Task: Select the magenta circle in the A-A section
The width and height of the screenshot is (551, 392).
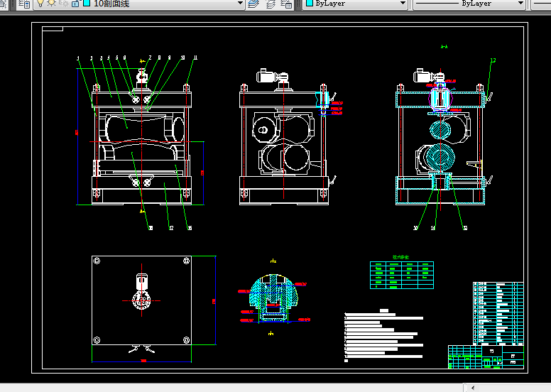Action: (440, 98)
